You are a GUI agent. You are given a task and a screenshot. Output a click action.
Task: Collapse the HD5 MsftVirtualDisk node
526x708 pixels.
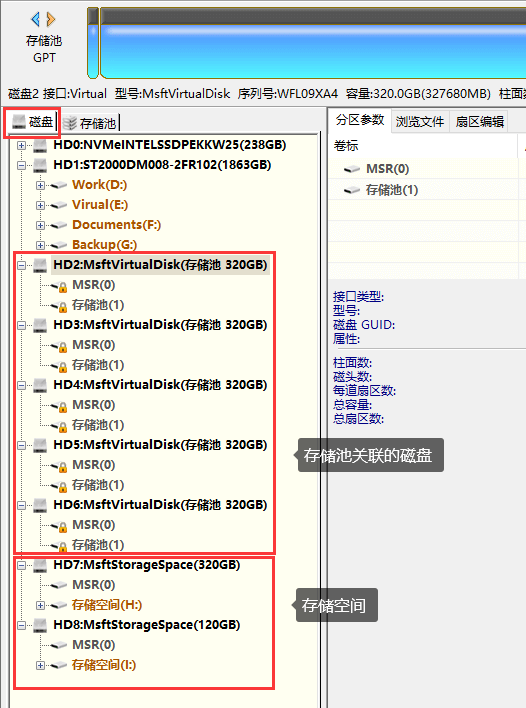point(21,446)
